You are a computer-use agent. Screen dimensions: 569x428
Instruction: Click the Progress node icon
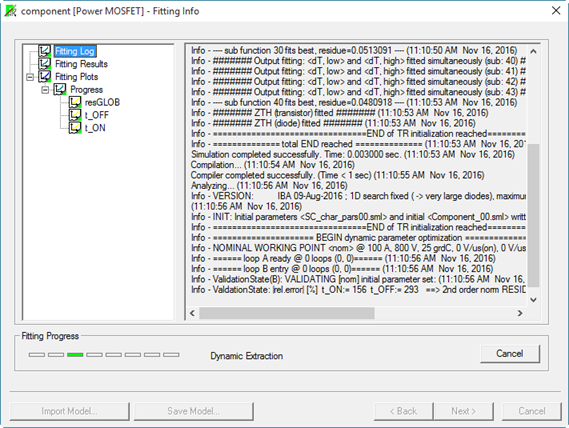coord(60,89)
